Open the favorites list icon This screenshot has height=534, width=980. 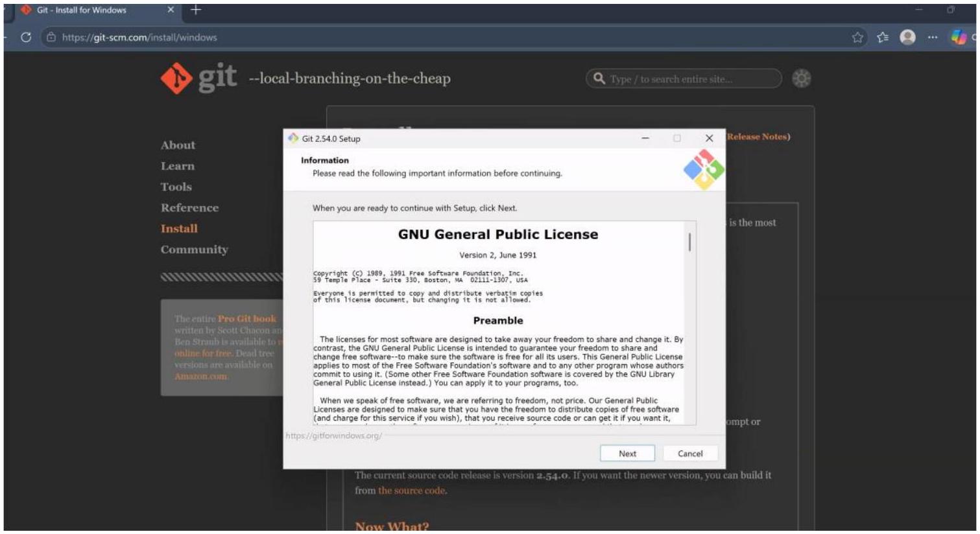click(883, 37)
